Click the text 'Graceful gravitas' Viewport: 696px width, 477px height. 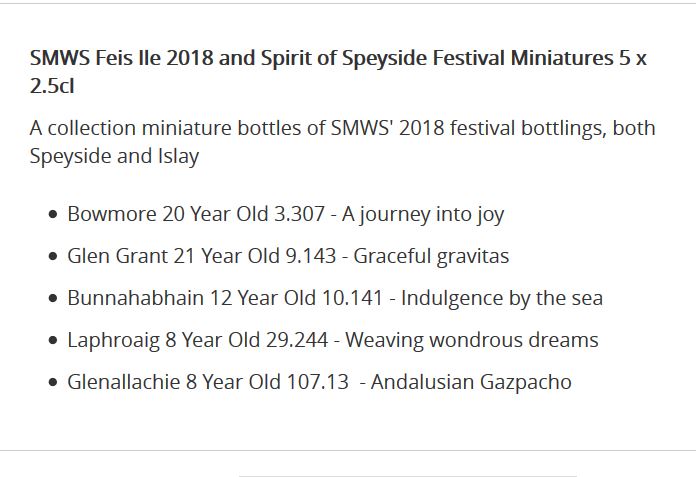point(431,256)
